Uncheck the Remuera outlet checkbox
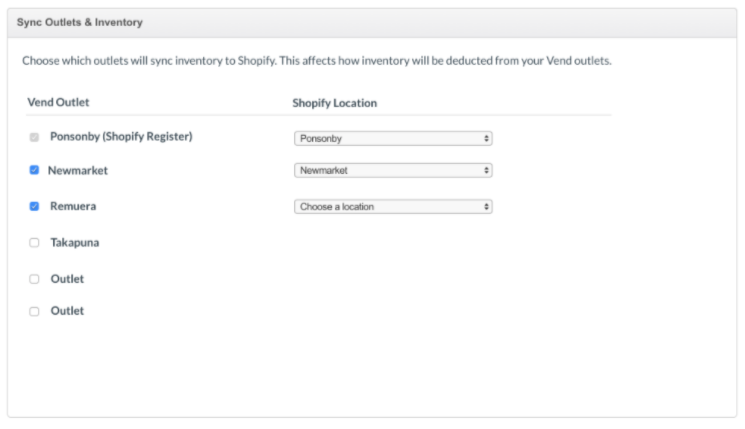745x429 pixels. pos(34,207)
